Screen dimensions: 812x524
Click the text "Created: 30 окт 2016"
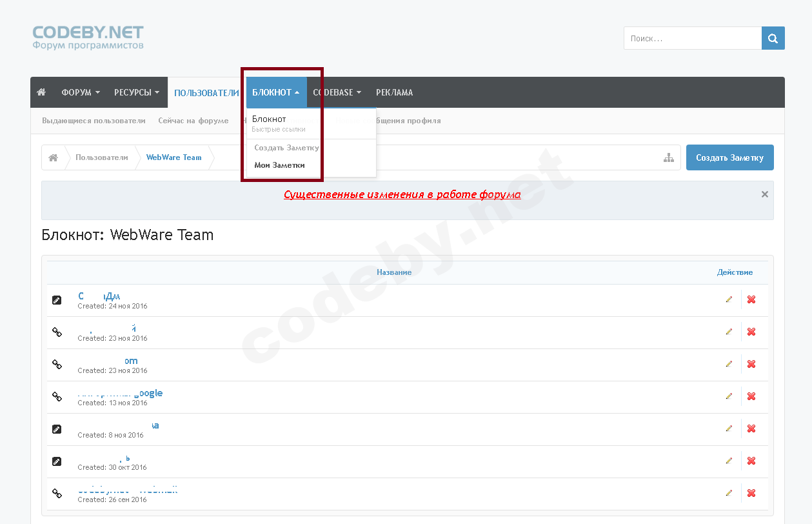[x=112, y=467]
